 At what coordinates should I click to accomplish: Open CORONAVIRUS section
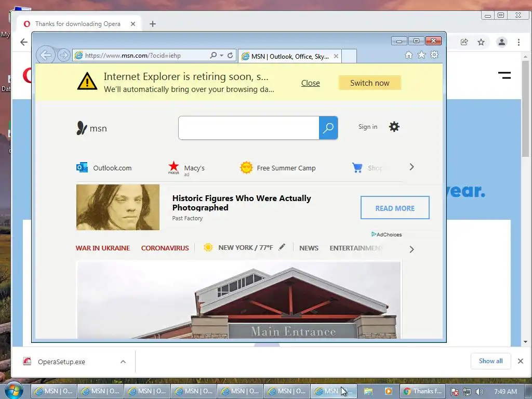coord(165,248)
